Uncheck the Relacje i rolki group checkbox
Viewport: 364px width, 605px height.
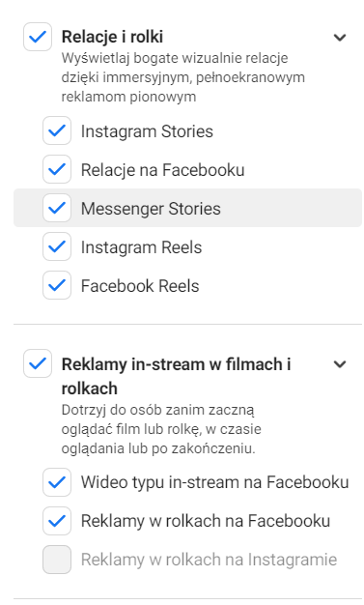[38, 37]
